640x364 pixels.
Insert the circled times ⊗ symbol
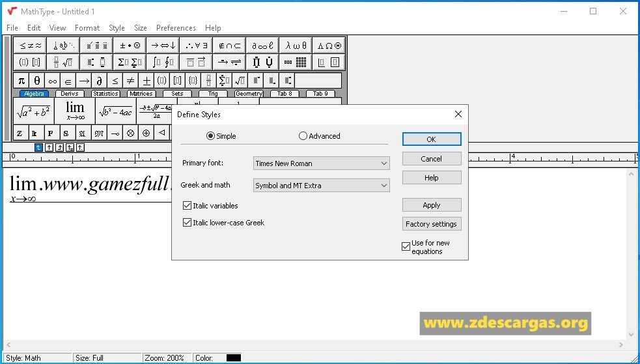131,133
